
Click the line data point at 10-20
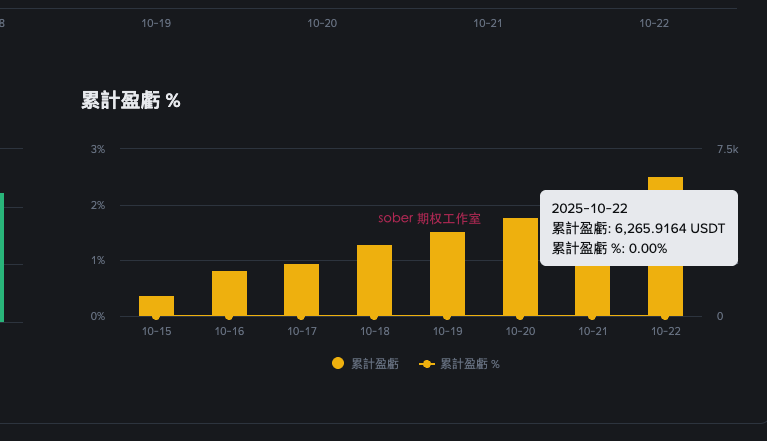coord(520,316)
